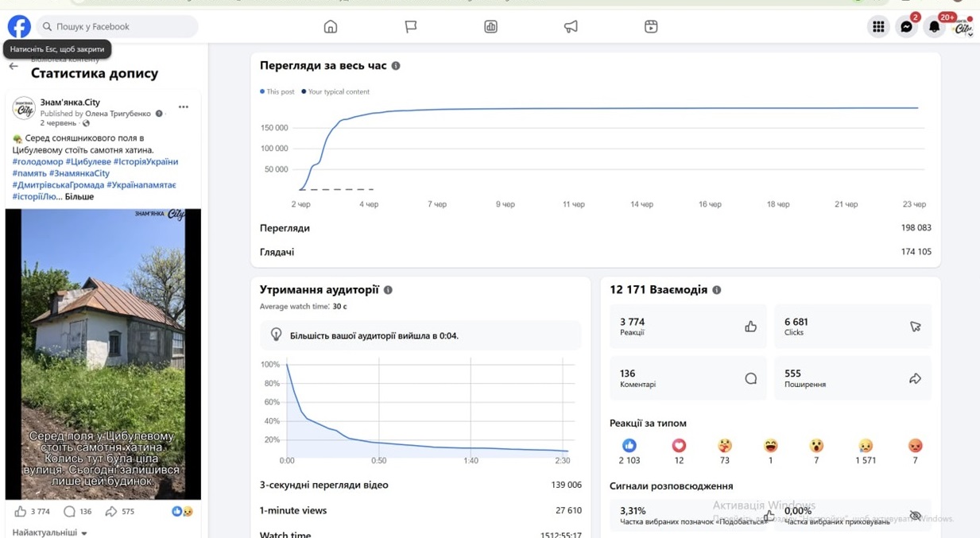Open the notifications bell icon
This screenshot has width=980, height=538.
coord(935,27)
